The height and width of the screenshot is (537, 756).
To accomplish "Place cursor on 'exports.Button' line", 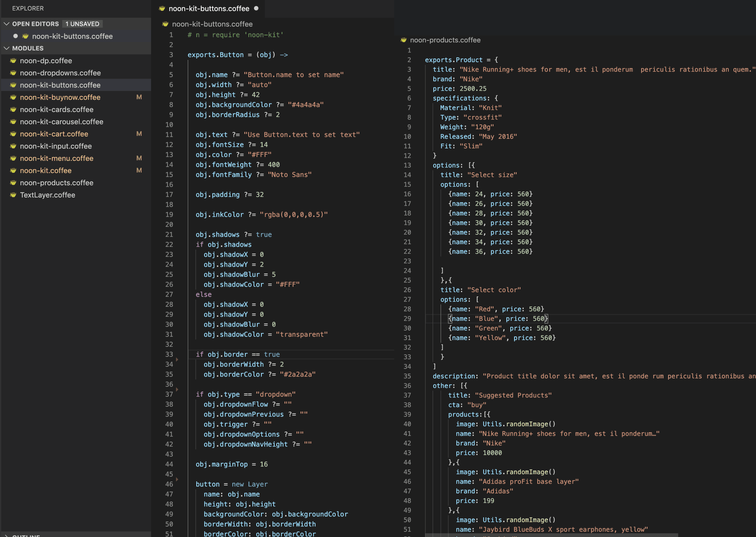I will [x=237, y=55].
